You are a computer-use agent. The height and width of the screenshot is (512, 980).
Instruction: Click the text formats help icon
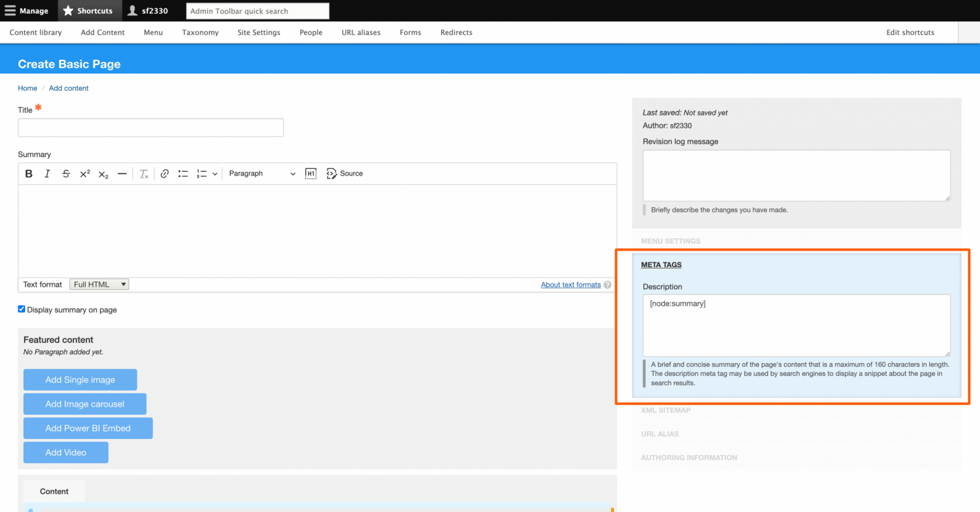pos(607,285)
